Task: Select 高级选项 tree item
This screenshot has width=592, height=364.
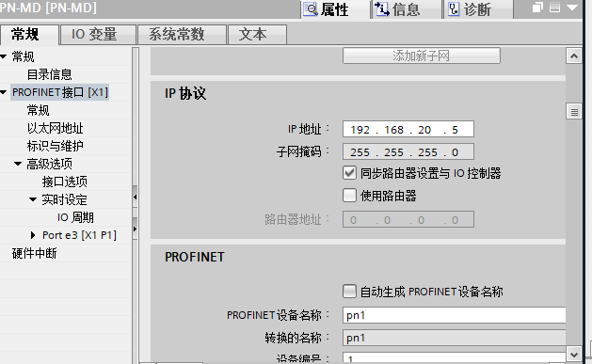Action: (x=50, y=164)
